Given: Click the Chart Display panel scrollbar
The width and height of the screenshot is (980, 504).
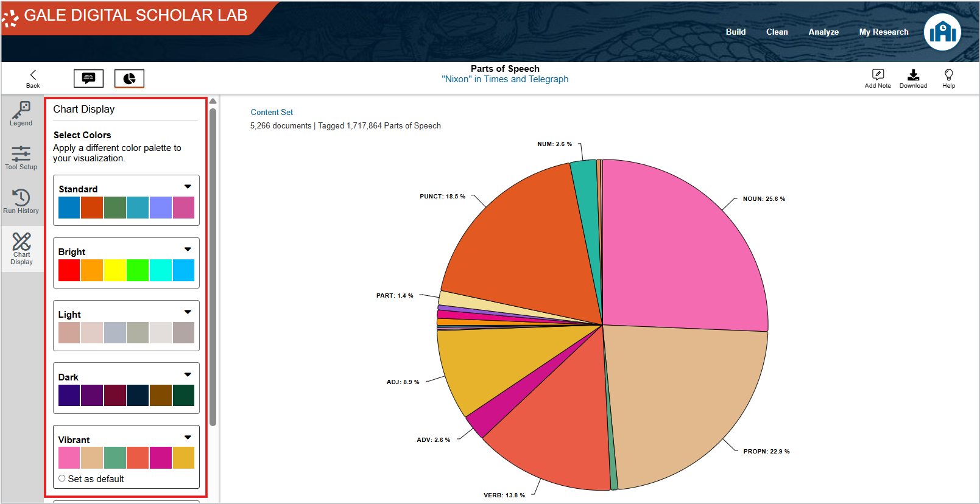Looking at the screenshot, I should [x=213, y=267].
